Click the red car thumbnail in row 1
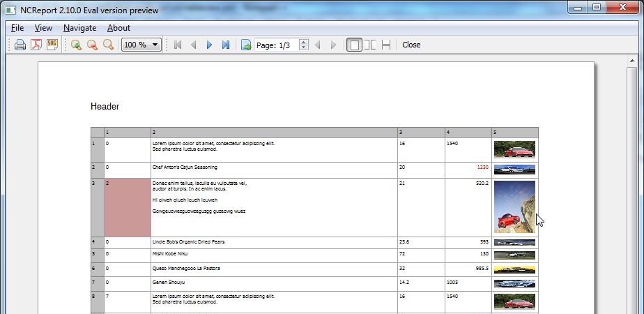The height and width of the screenshot is (314, 644). 514,149
